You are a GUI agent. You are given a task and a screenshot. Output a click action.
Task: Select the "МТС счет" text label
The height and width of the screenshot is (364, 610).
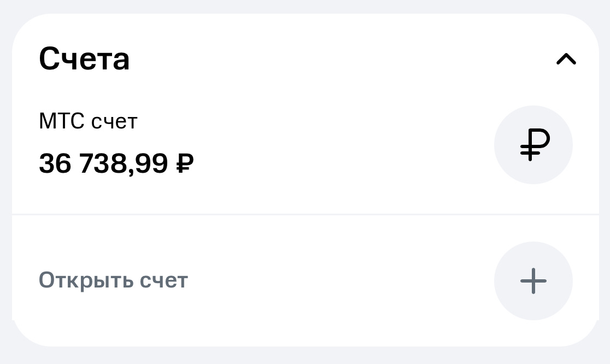click(x=88, y=121)
